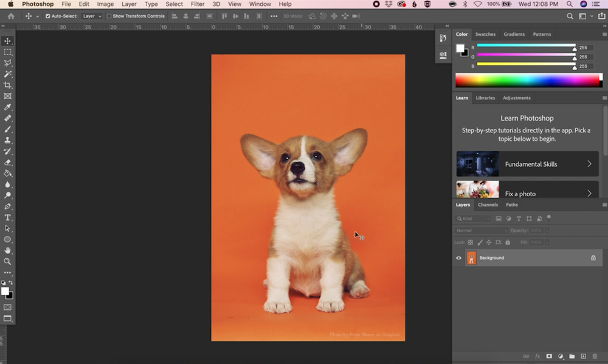Add a layer mask from the Layers panel
The height and width of the screenshot is (364, 608).
coord(549,356)
